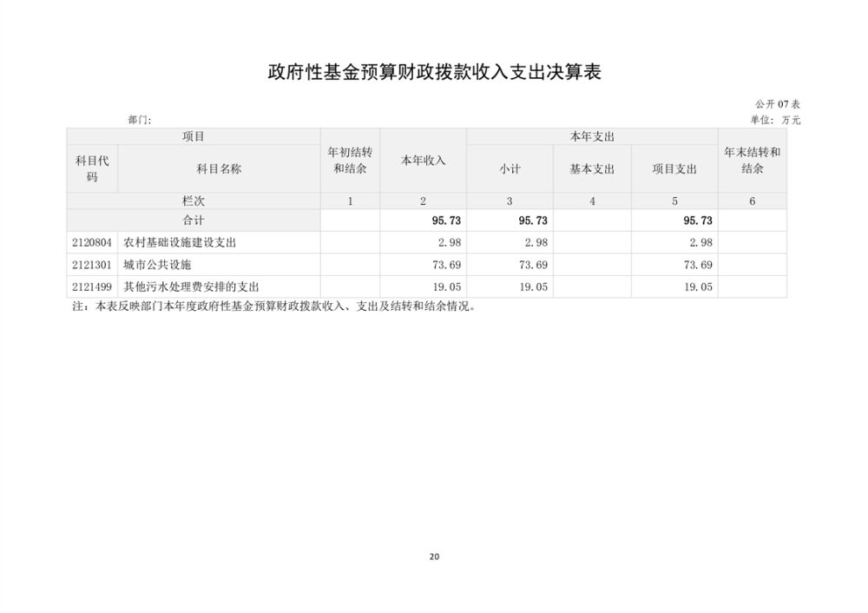Click the 本年收入 column header
The image size is (868, 613).
point(423,160)
